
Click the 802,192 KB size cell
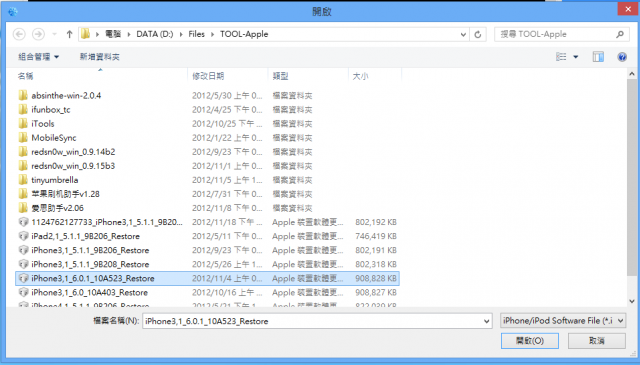tap(376, 222)
